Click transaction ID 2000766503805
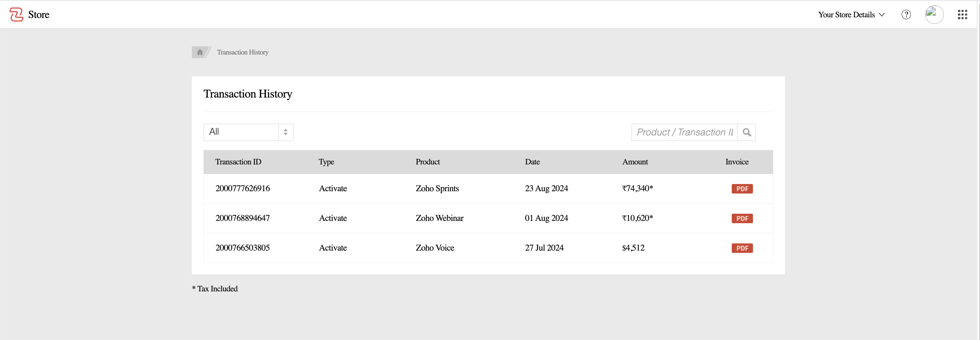 pos(242,248)
